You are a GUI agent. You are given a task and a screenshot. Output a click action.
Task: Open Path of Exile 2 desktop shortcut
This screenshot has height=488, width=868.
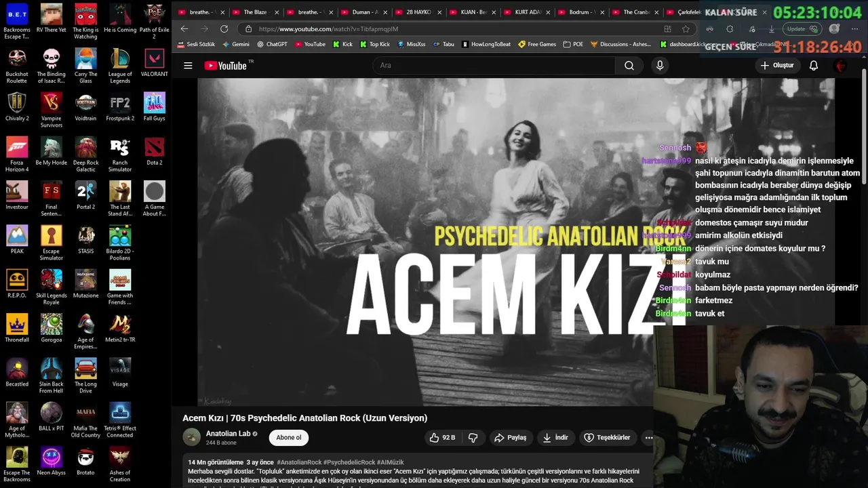click(x=155, y=22)
